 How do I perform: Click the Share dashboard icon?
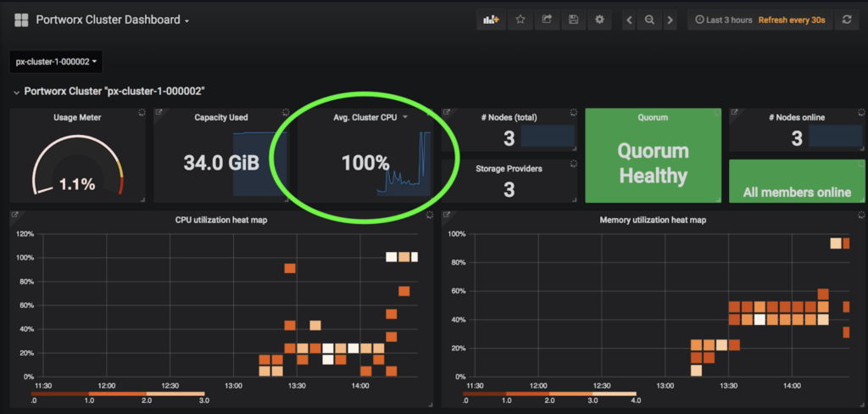[547, 20]
